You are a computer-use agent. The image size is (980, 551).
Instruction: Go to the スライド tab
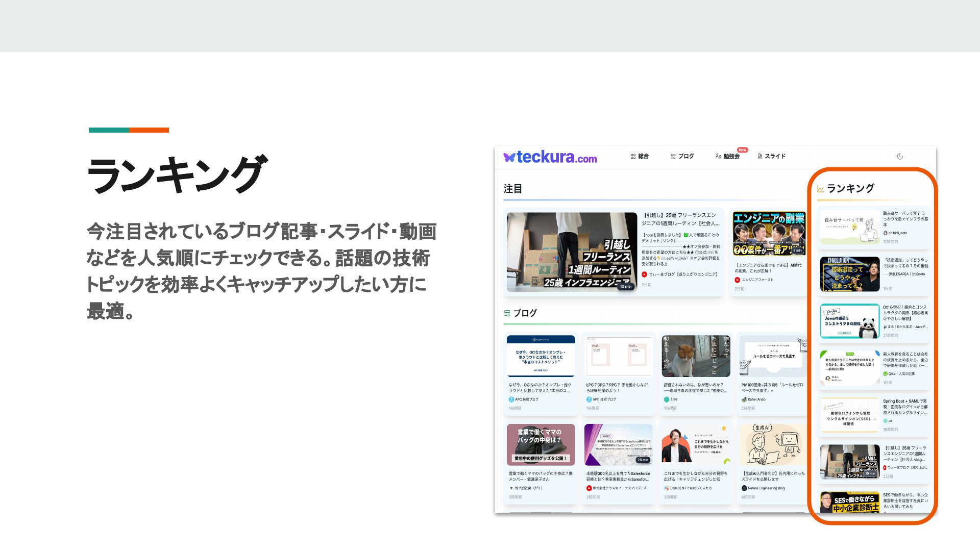pos(771,157)
